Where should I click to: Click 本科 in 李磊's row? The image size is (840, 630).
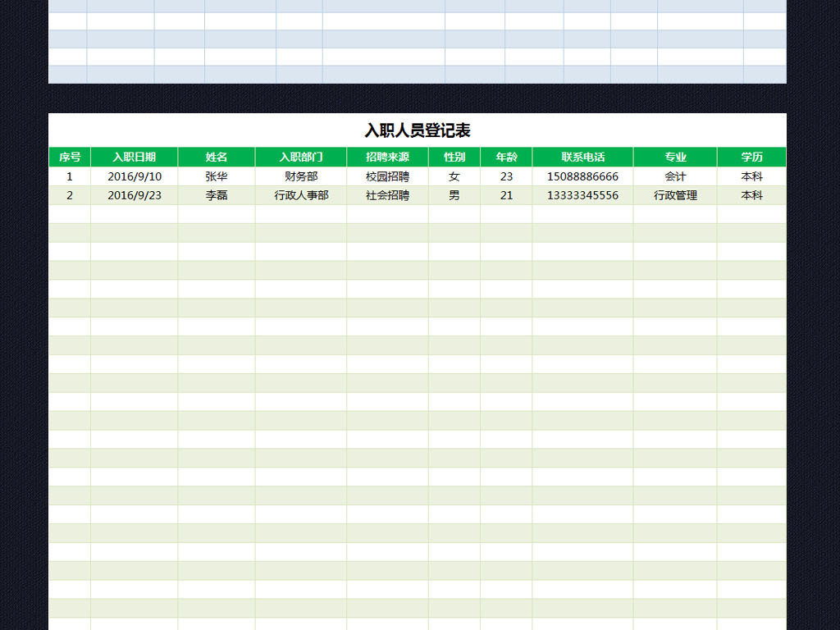click(751, 195)
